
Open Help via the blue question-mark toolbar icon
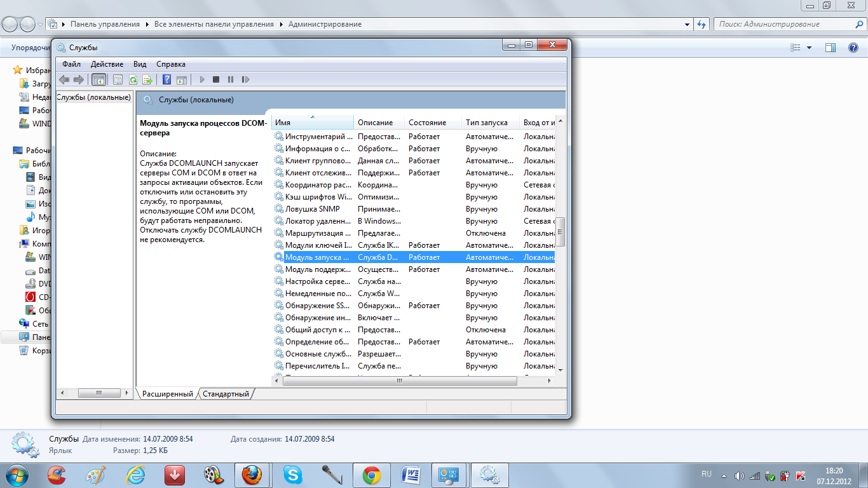coord(166,79)
